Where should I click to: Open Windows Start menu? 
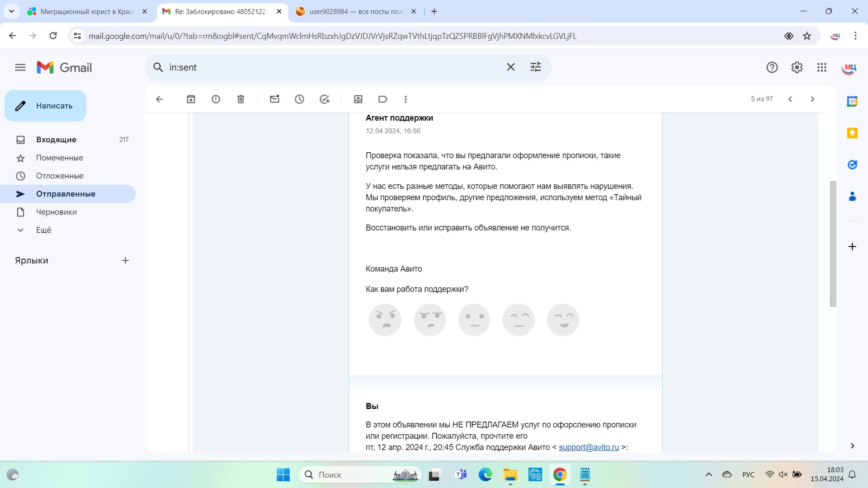pyautogui.click(x=283, y=475)
